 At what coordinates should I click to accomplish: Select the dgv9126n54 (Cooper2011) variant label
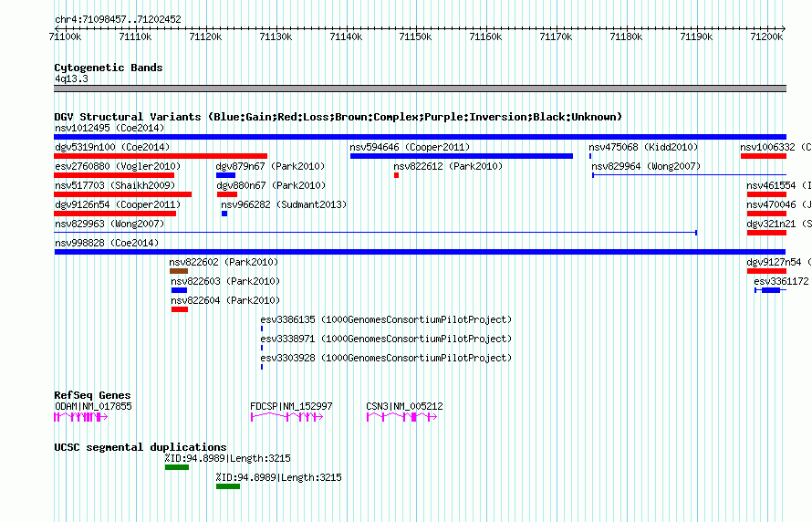(x=118, y=204)
